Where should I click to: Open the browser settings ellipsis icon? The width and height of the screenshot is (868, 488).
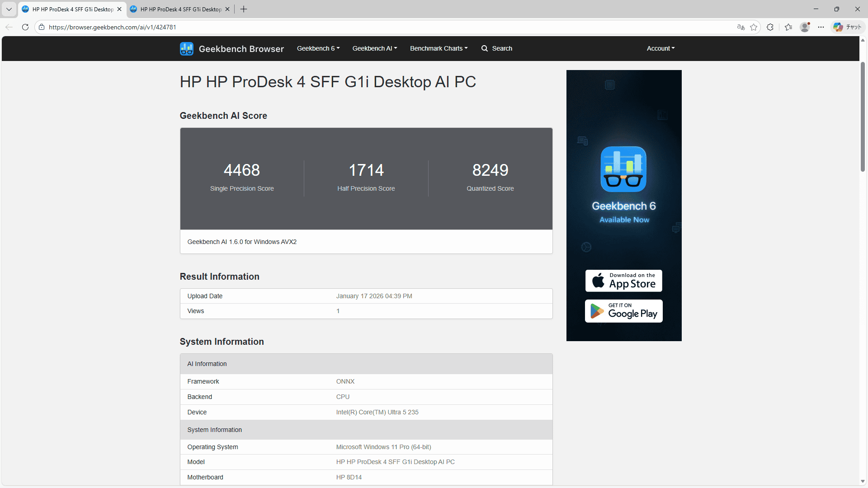[x=821, y=27]
